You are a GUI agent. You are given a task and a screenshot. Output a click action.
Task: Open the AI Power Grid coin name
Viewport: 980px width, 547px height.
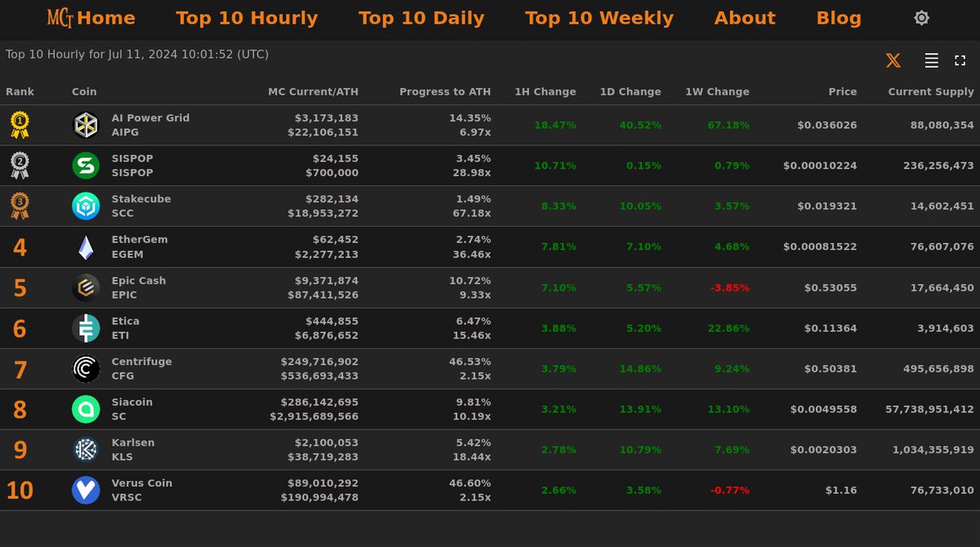150,118
